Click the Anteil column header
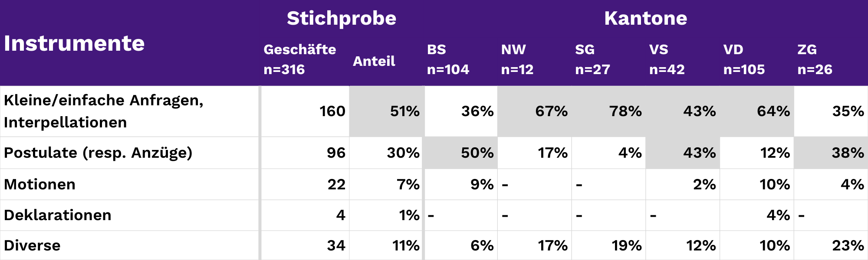Viewport: 868px width, 260px height. point(374,61)
